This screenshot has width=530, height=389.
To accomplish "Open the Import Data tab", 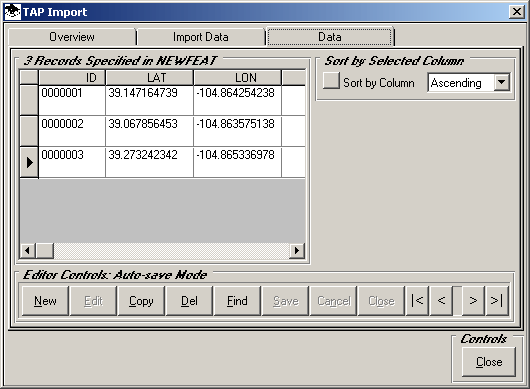I will [x=200, y=37].
